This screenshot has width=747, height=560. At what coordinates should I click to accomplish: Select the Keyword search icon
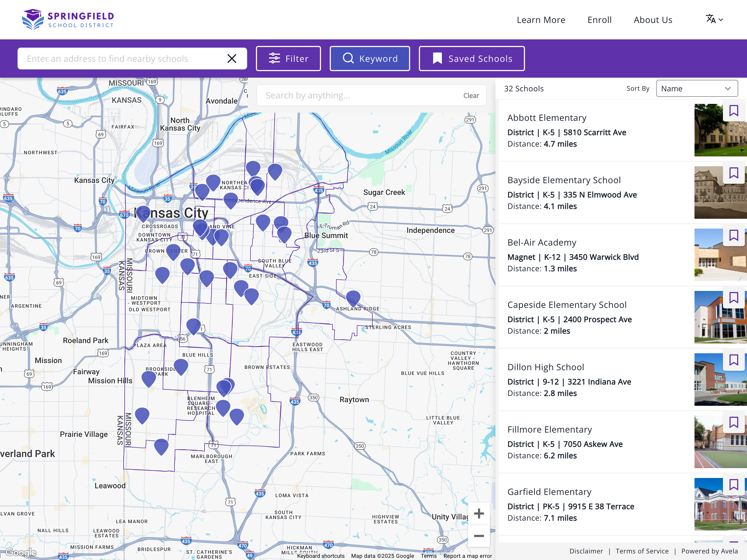point(349,58)
